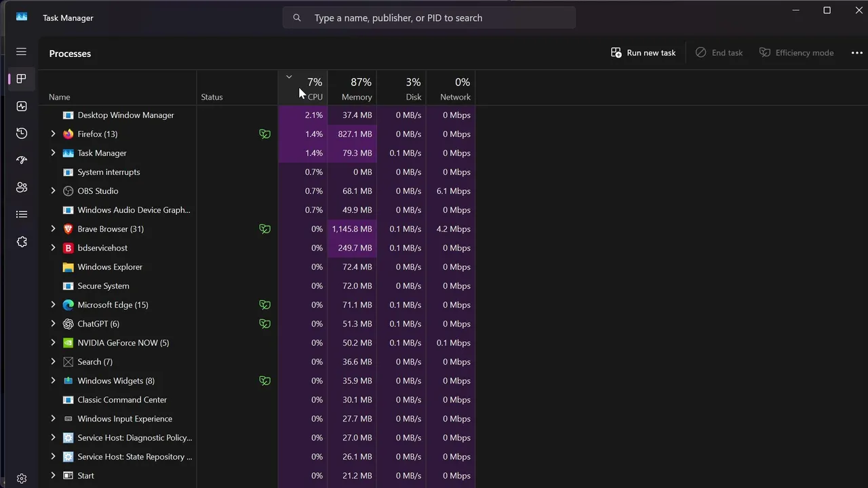This screenshot has height=488, width=868.
Task: Open App history in the sidebar
Action: pyautogui.click(x=22, y=133)
